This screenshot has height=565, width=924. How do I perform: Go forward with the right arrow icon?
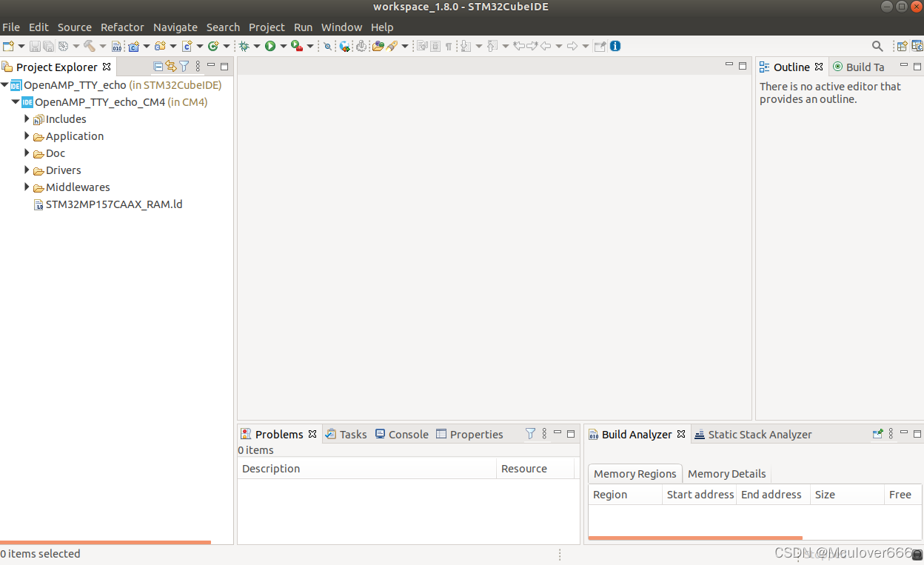[572, 46]
